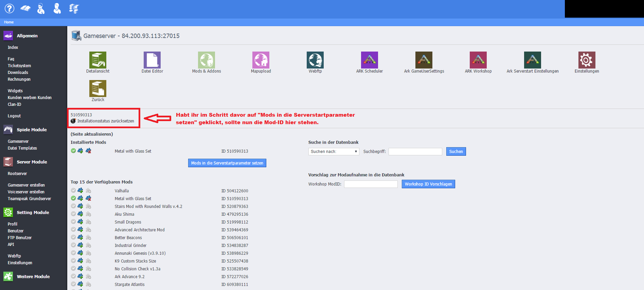Expand the Allgemein sidebar section

click(27, 36)
